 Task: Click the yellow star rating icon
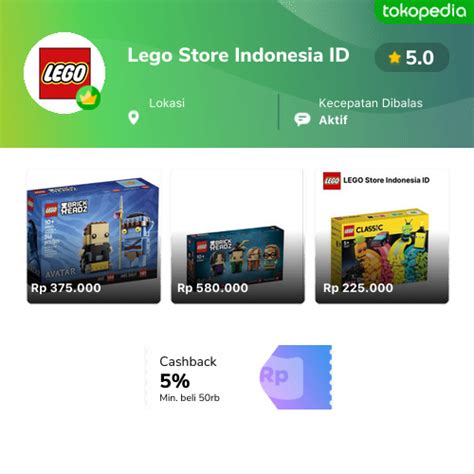click(x=395, y=58)
